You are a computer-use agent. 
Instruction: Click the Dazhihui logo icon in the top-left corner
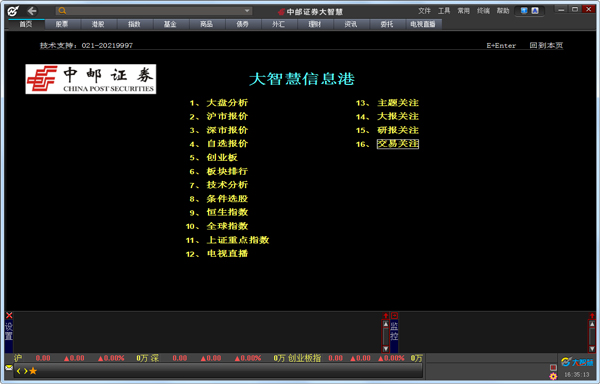pyautogui.click(x=13, y=11)
